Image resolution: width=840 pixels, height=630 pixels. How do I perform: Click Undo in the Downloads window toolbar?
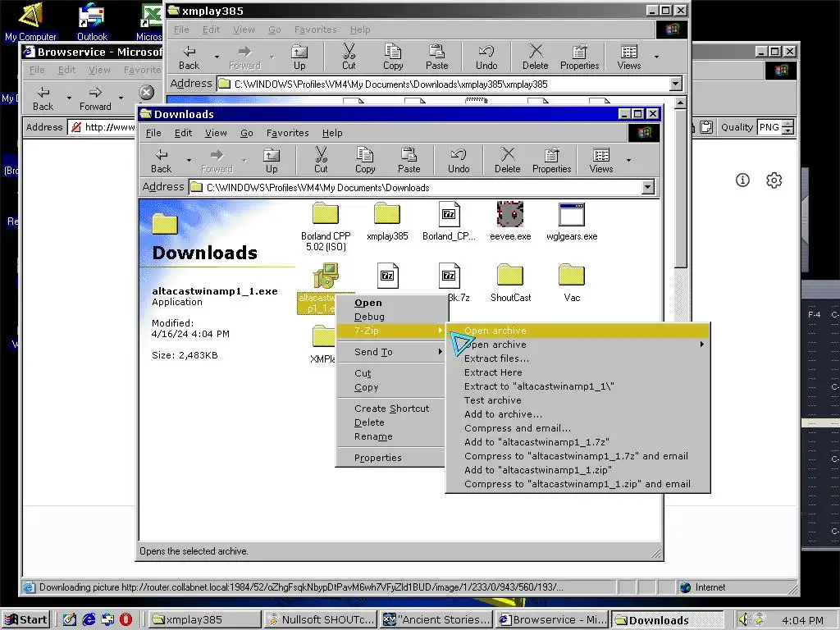pos(459,161)
